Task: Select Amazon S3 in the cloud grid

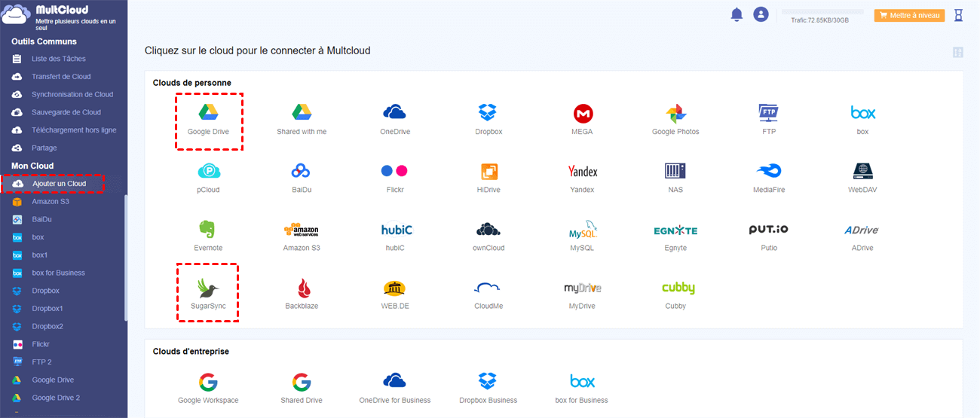Action: (302, 230)
